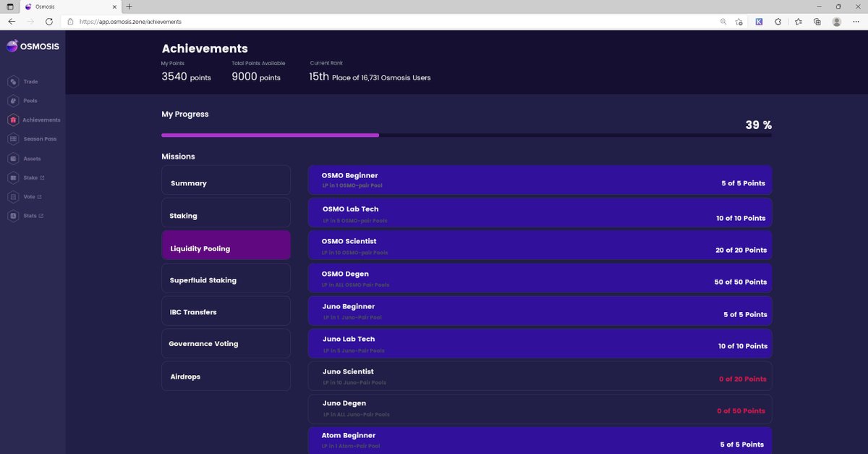Select the Governance Voting missions tab
The height and width of the screenshot is (454, 868).
[226, 344]
